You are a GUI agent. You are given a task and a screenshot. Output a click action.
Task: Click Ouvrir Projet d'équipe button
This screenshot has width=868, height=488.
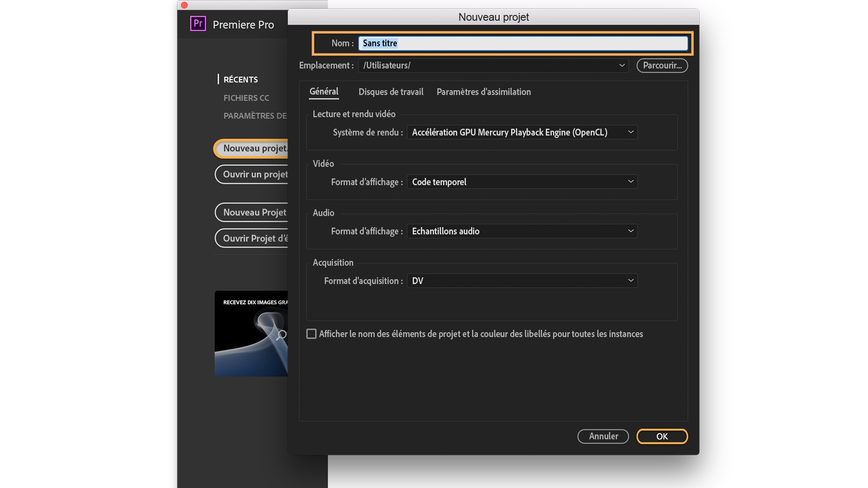click(x=251, y=239)
